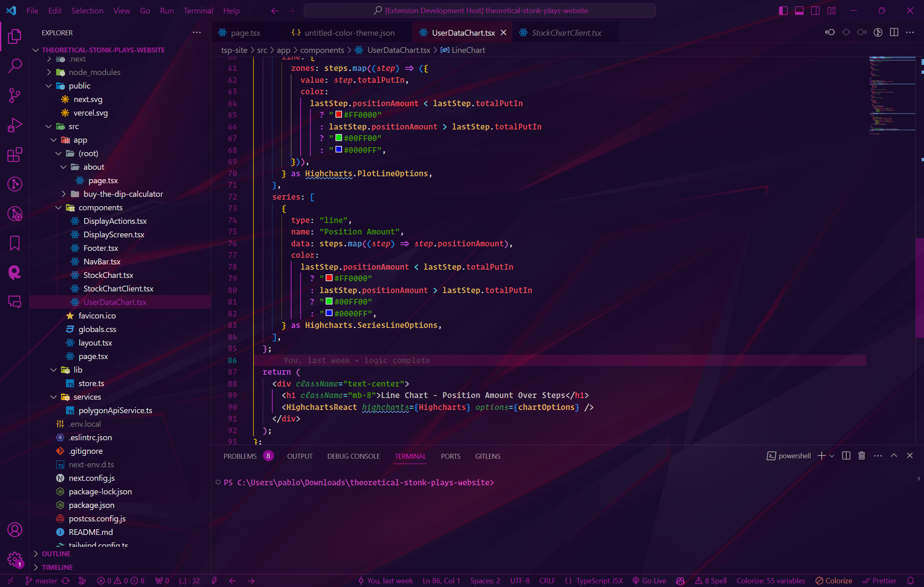Split the terminal panel
Viewport: 924px width, 587px height.
(x=846, y=455)
